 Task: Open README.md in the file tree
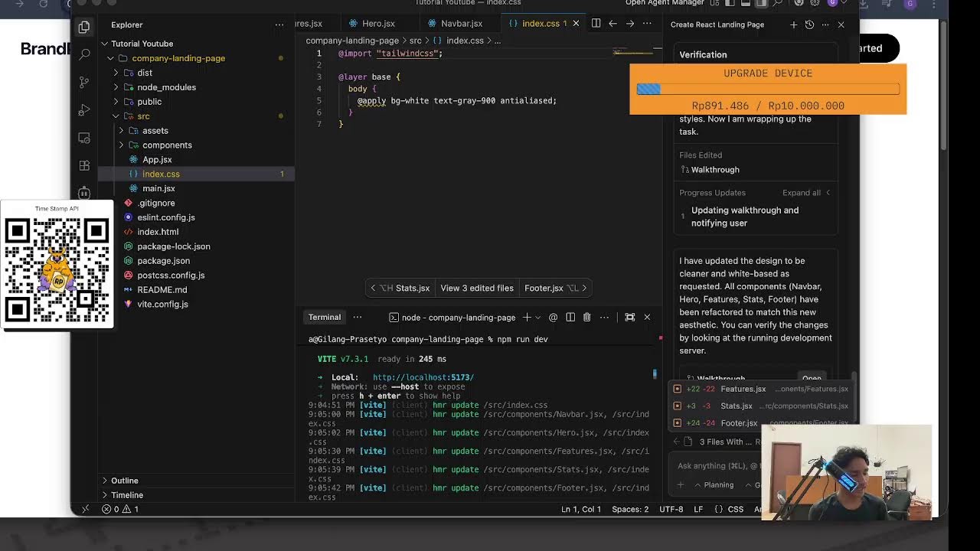click(162, 290)
